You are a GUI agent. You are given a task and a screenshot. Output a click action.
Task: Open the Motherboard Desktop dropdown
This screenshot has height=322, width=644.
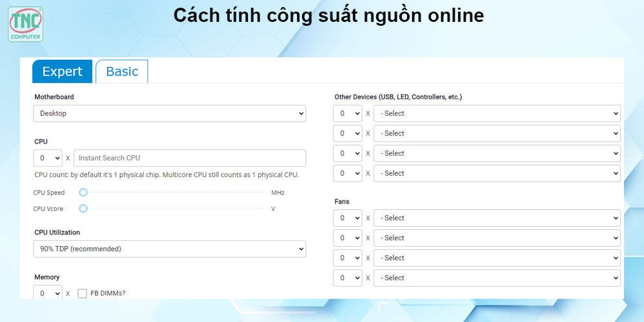(x=169, y=113)
